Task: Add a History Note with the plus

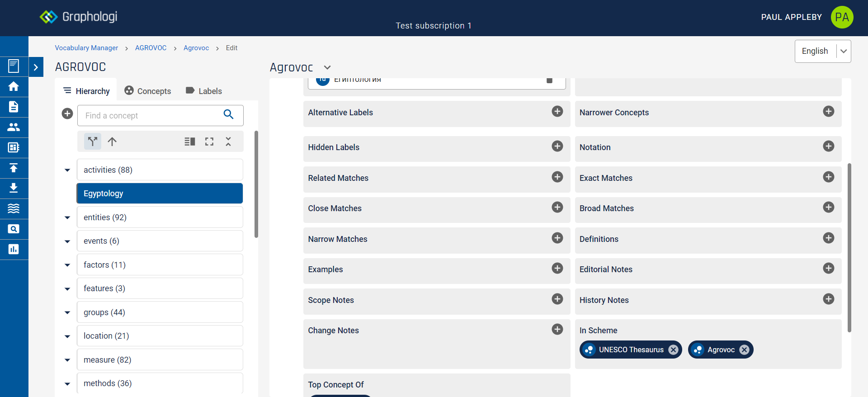Action: (829, 299)
